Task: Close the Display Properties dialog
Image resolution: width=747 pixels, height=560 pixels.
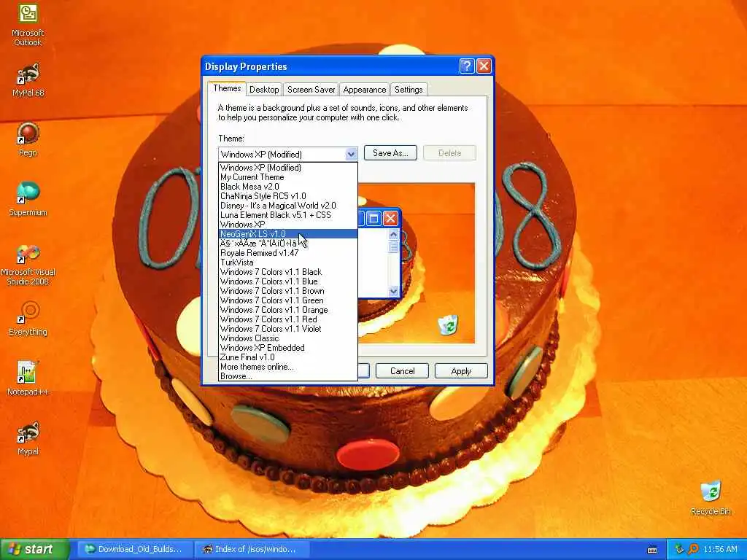Action: [x=484, y=66]
